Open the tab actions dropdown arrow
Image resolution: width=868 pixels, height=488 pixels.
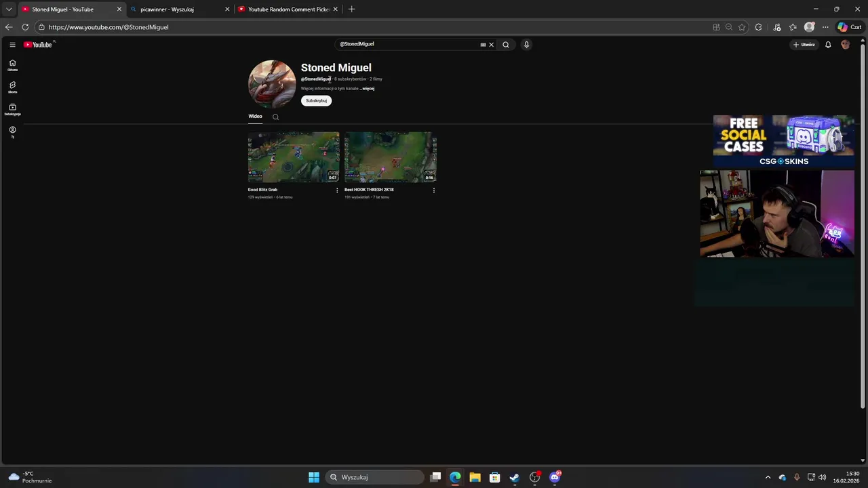[9, 9]
